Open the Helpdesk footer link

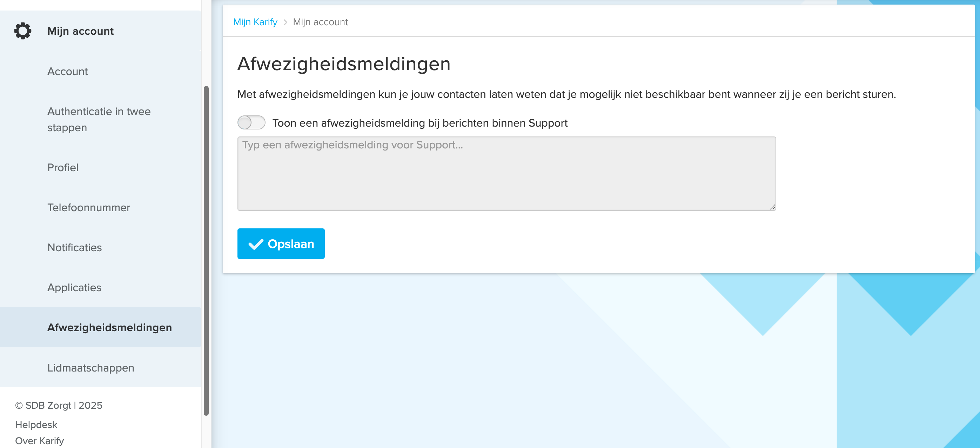pyautogui.click(x=36, y=424)
